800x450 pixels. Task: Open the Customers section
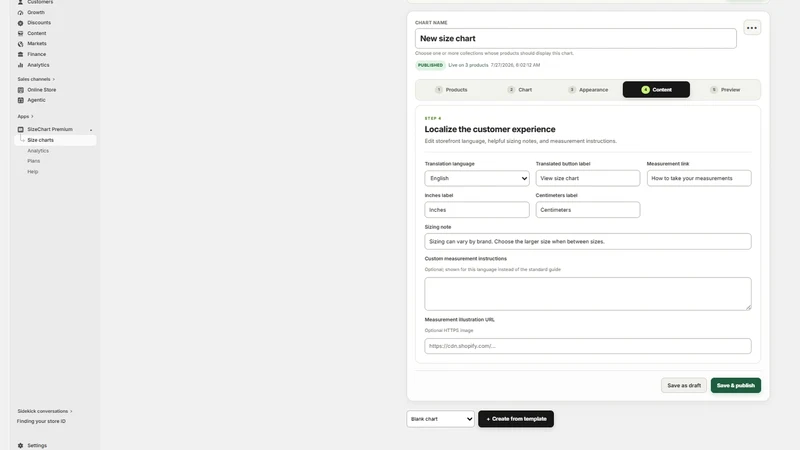pyautogui.click(x=40, y=2)
